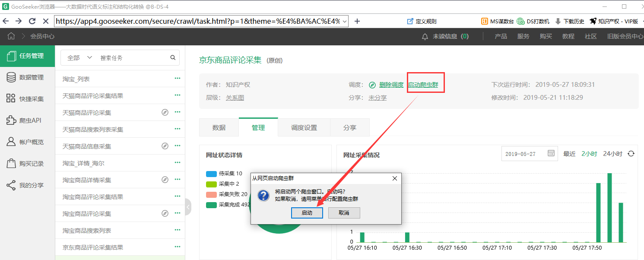The height and width of the screenshot is (260, 644).
Task: Click the compass icon on 天猫商品信息采集 row
Action: [x=165, y=146]
